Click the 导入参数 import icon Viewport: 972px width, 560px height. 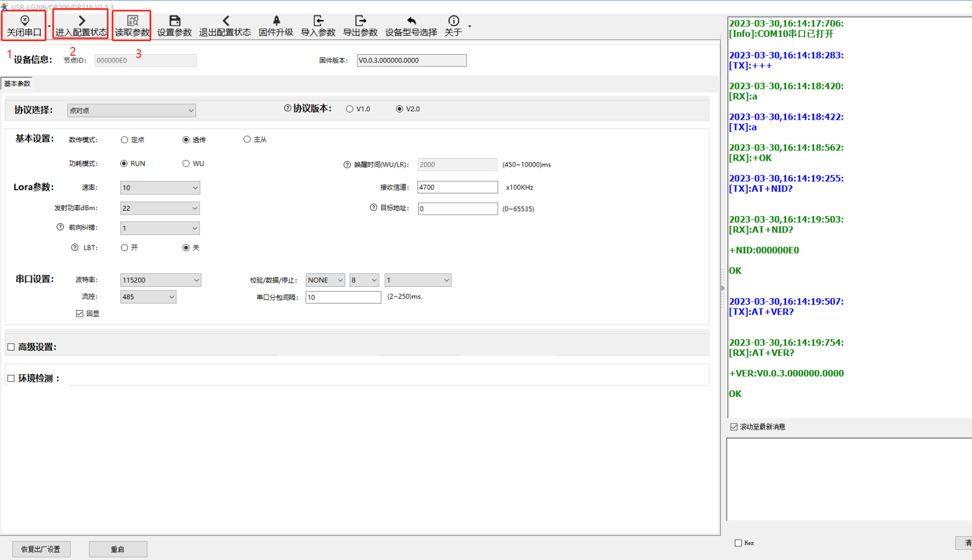click(x=318, y=21)
